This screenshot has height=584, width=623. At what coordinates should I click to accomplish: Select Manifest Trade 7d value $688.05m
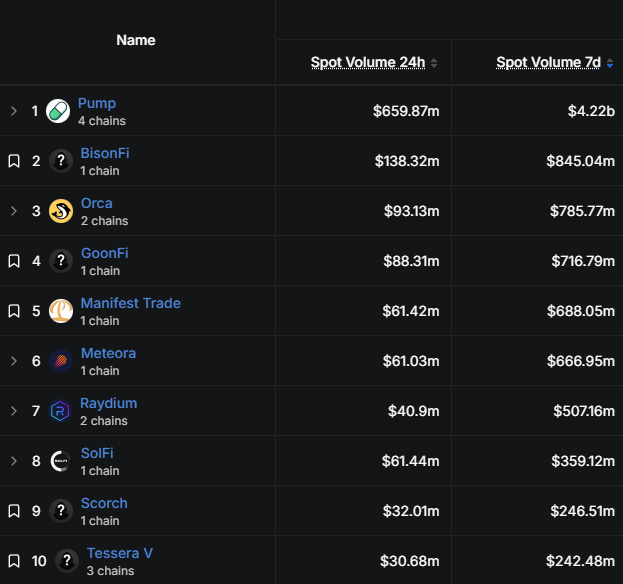581,311
